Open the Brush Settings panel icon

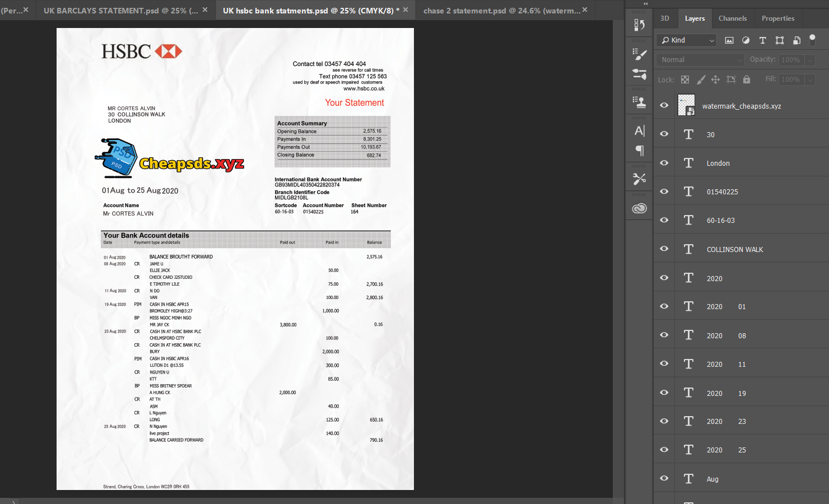639,54
